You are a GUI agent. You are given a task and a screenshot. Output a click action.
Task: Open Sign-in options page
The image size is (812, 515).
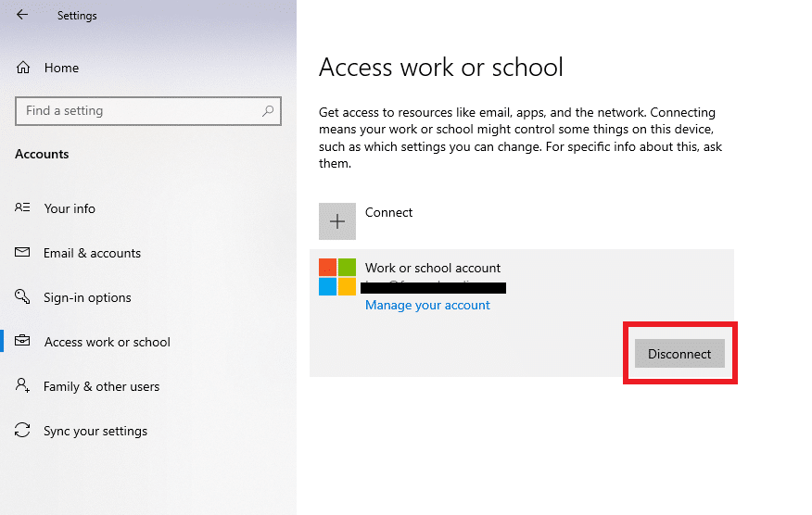(x=87, y=297)
